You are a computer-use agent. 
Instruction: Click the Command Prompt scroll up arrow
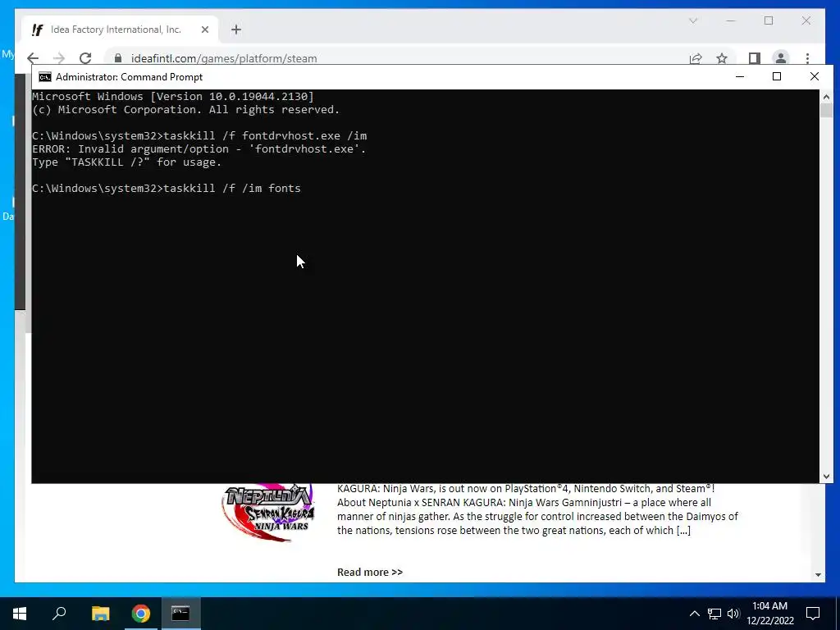click(826, 97)
